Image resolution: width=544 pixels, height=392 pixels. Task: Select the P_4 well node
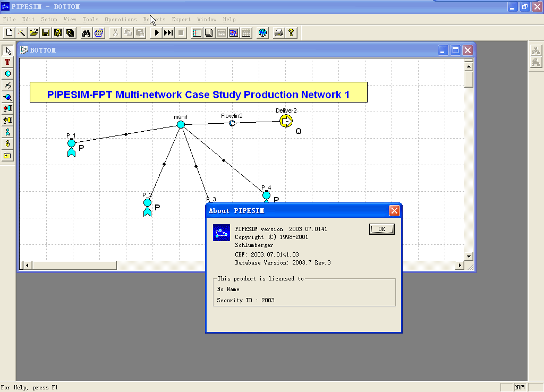click(267, 196)
